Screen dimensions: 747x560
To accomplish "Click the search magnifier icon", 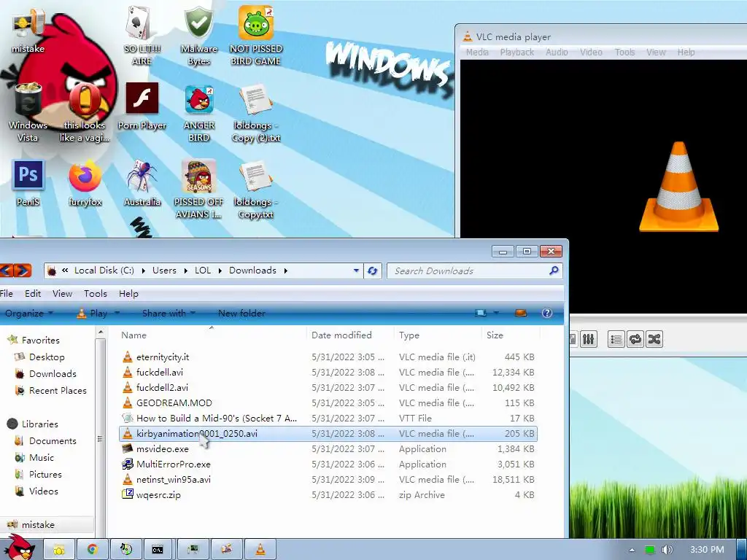I will click(x=554, y=271).
